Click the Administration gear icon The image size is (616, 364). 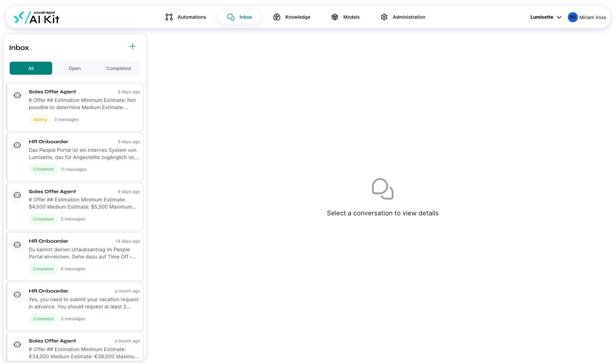click(384, 17)
